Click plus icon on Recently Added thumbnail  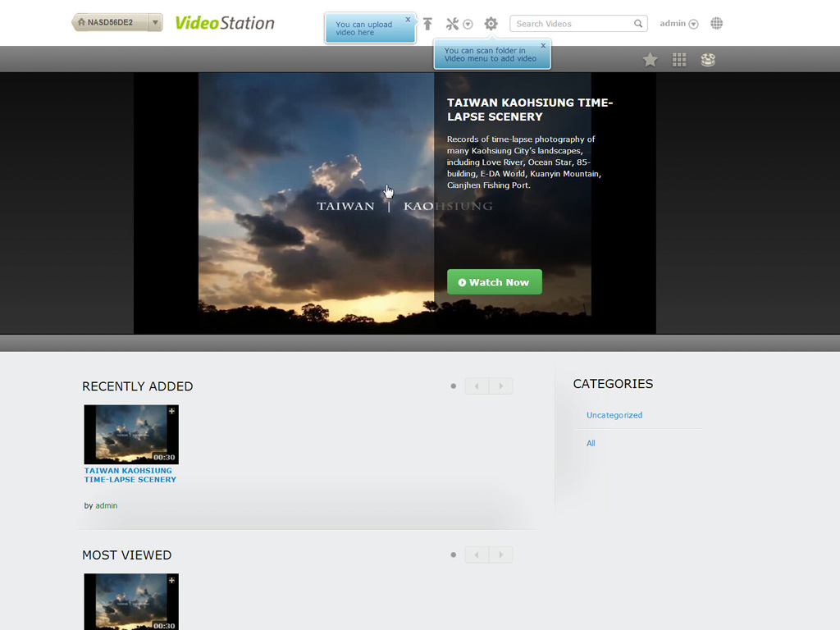(172, 411)
